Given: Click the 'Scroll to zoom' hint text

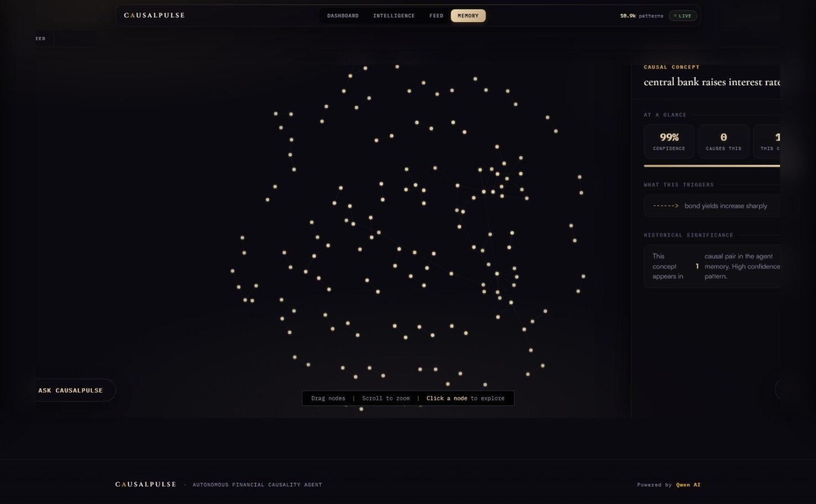Looking at the screenshot, I should (386, 398).
